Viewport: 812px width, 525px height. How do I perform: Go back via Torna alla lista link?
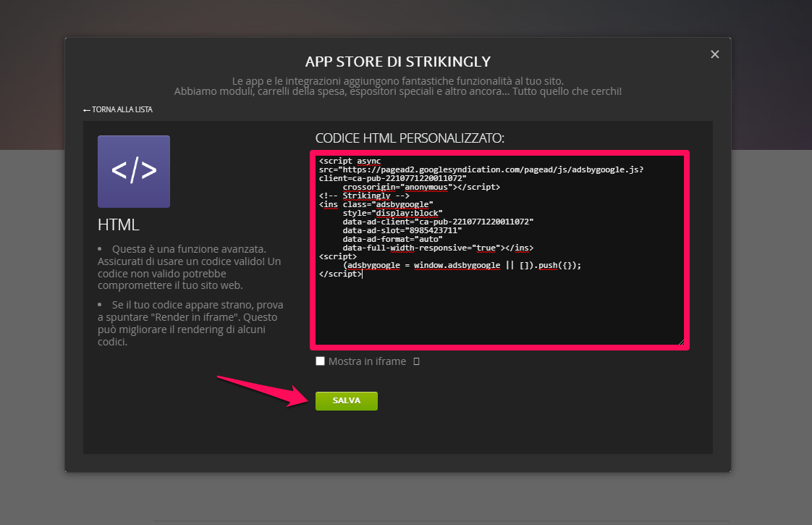(117, 109)
